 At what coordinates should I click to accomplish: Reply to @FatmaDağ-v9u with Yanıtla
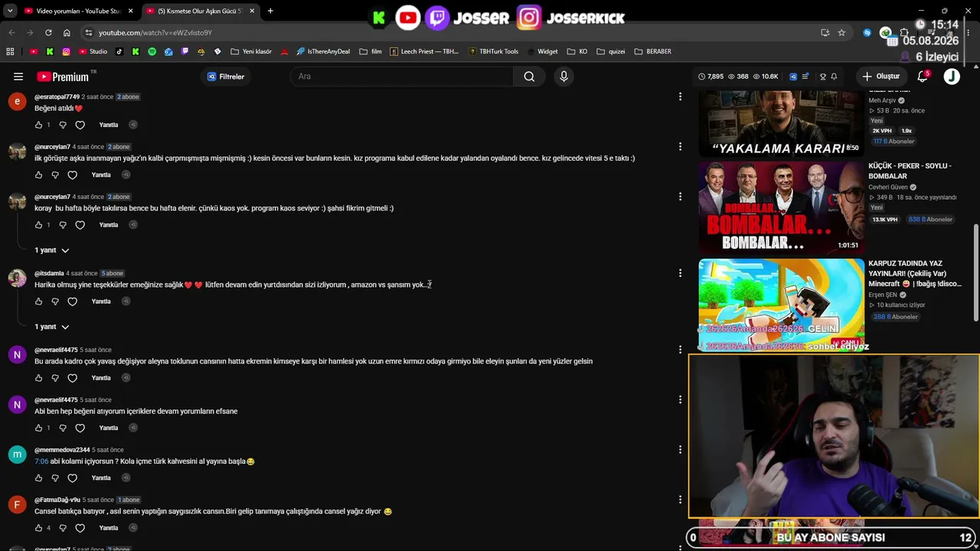tap(109, 528)
